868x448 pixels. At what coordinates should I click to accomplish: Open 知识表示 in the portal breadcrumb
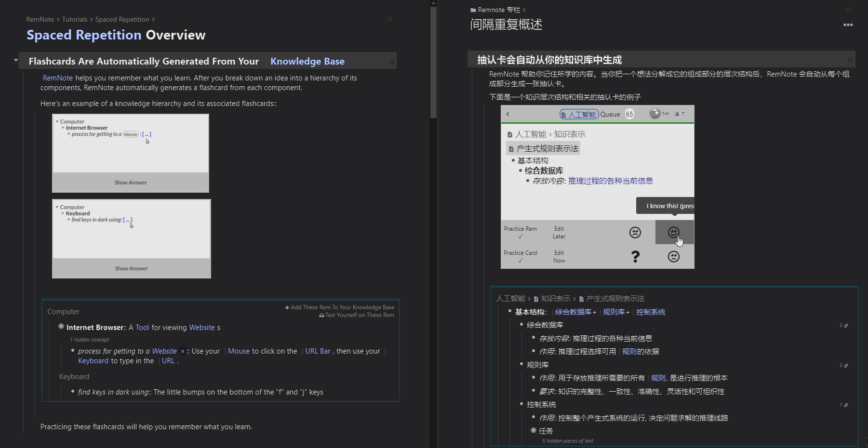552,299
